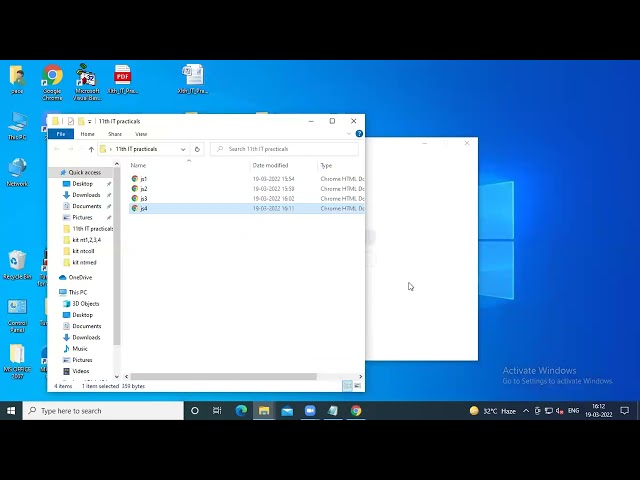Select the js1 Chrome HTML file

143,179
